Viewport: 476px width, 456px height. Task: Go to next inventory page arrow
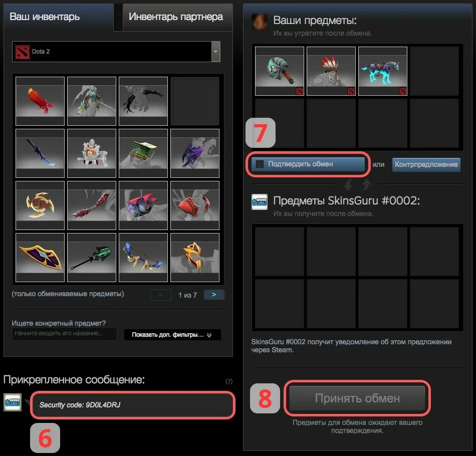click(x=214, y=295)
